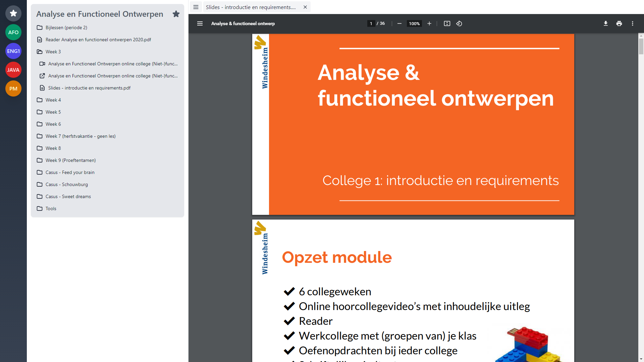Rotate the PDF counterclockwise
Screen dimensions: 644x362
click(459, 23)
